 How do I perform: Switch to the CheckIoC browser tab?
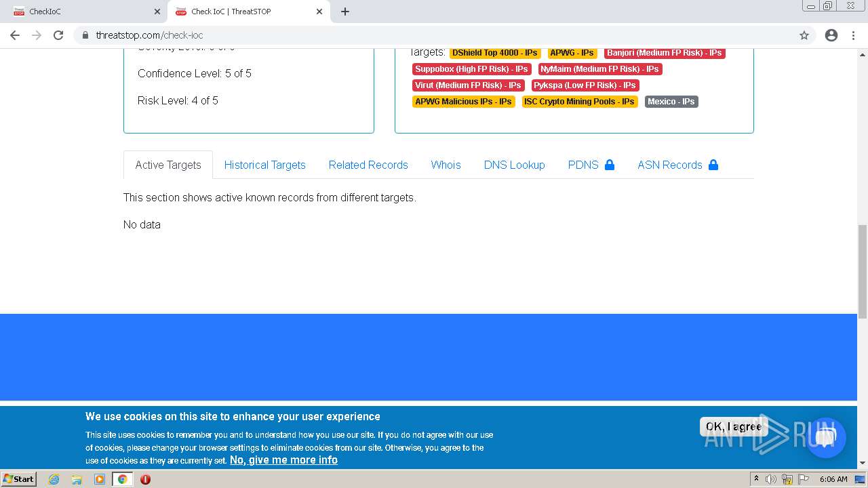coord(83,12)
